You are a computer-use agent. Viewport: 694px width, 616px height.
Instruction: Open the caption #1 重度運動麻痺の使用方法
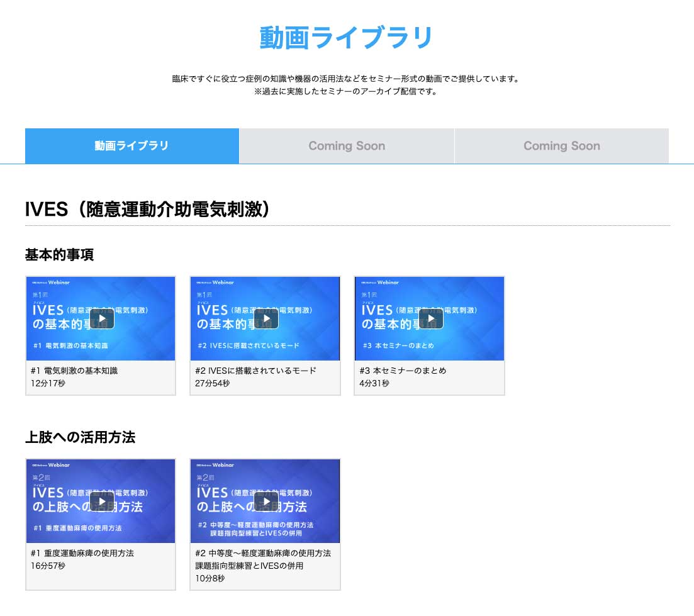click(x=82, y=553)
